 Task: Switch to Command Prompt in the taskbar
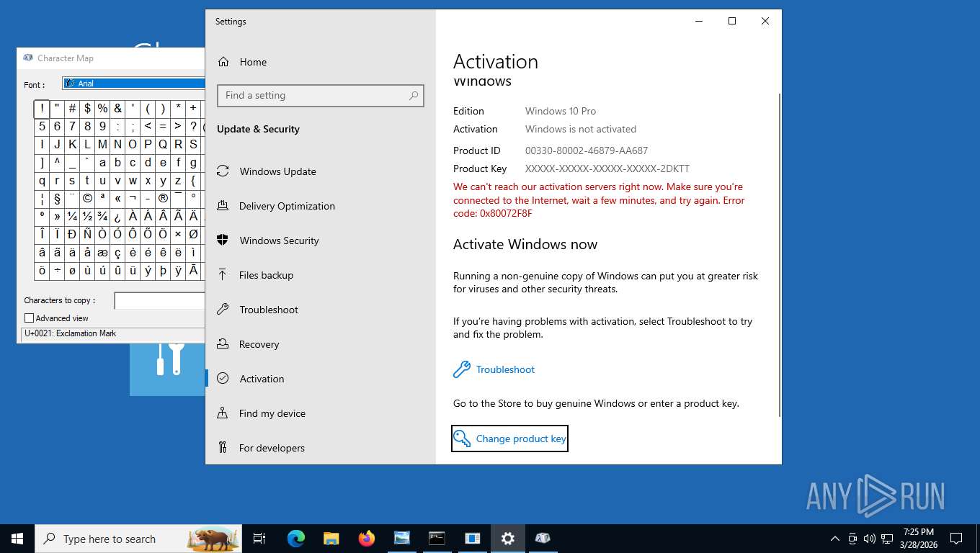click(437, 539)
